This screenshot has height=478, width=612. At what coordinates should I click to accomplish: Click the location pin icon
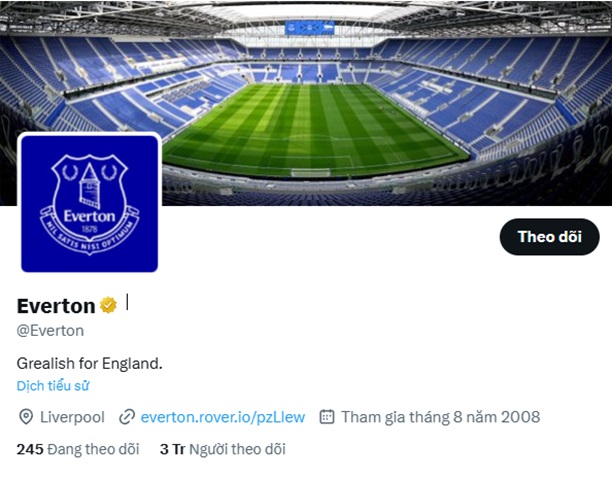click(x=26, y=417)
